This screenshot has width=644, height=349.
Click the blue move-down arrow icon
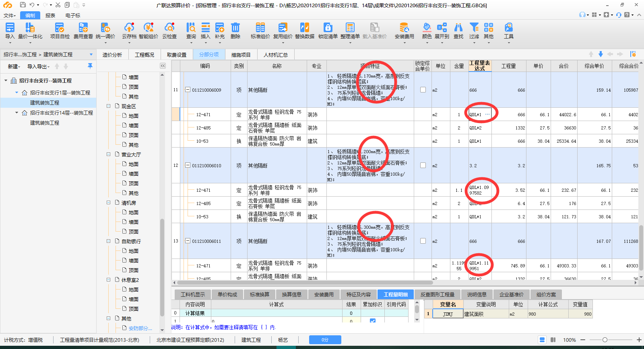601,54
